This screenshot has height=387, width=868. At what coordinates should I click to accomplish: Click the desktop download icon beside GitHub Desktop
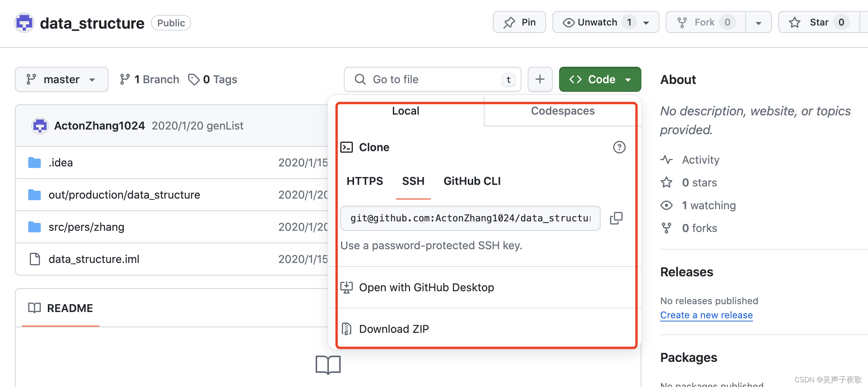point(347,287)
